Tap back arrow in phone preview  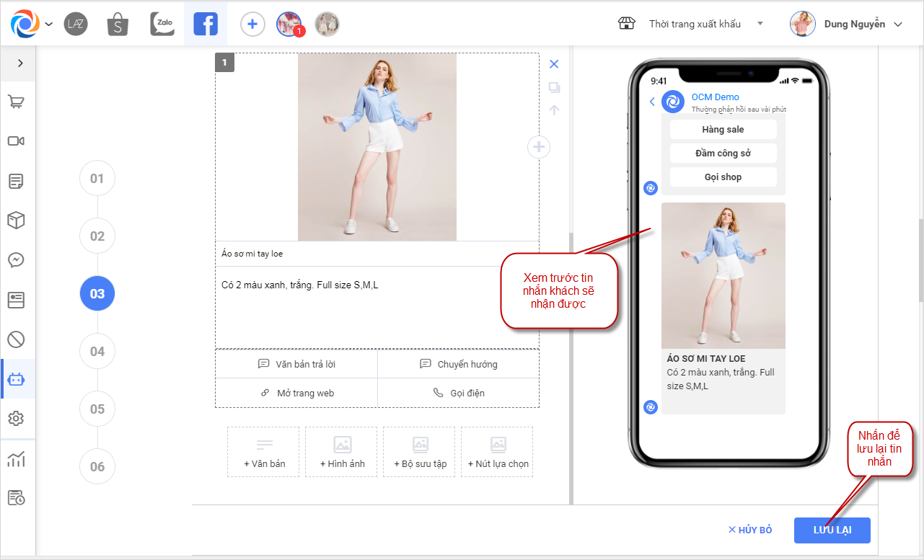652,102
